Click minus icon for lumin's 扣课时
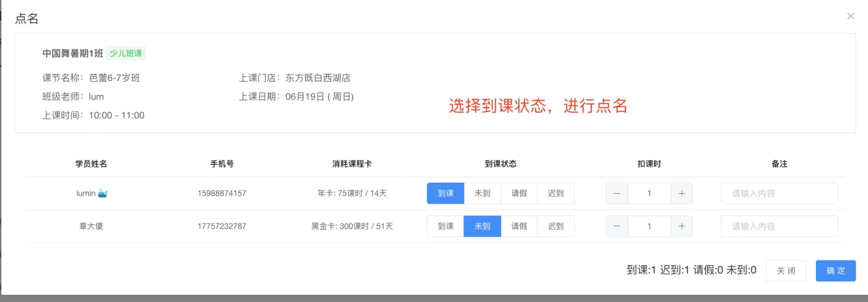868x302 pixels. (617, 194)
